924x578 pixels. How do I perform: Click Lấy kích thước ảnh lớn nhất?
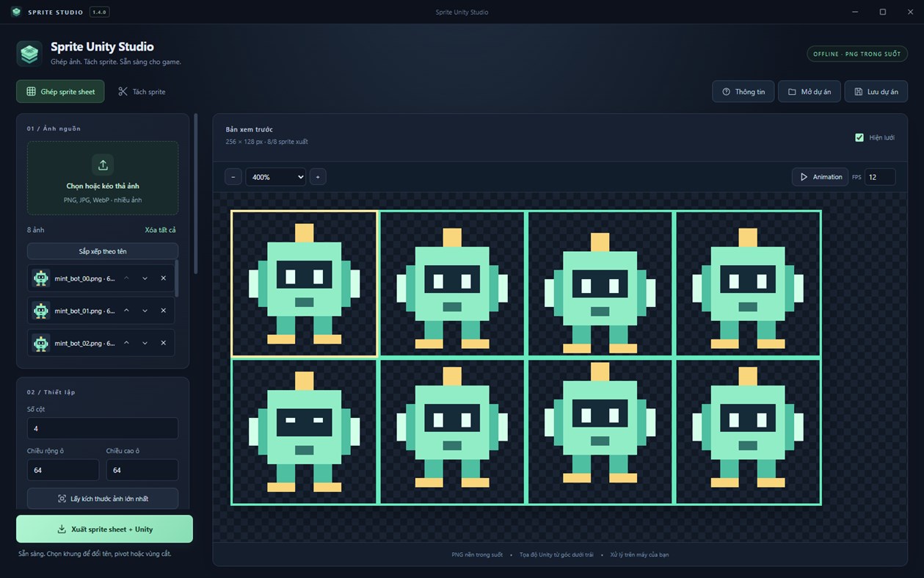[x=103, y=499]
